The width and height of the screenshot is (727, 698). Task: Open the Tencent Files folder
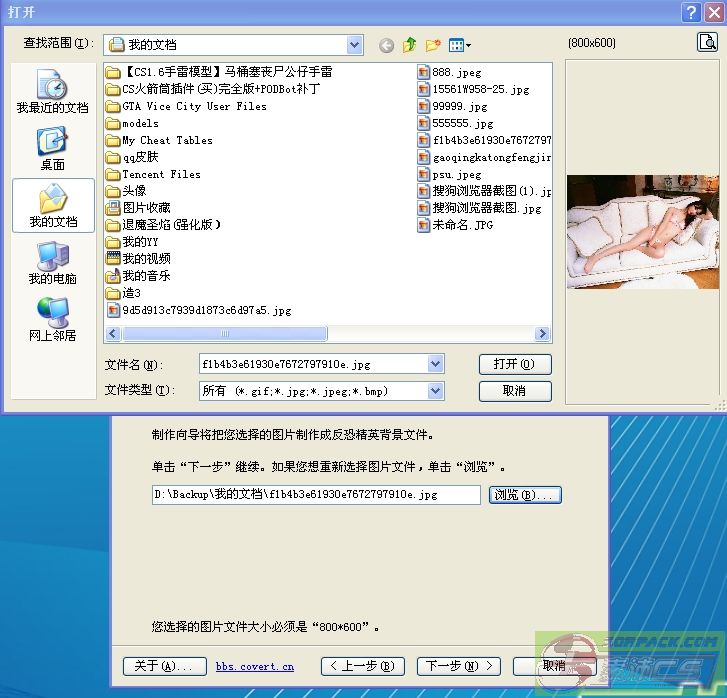coord(160,174)
